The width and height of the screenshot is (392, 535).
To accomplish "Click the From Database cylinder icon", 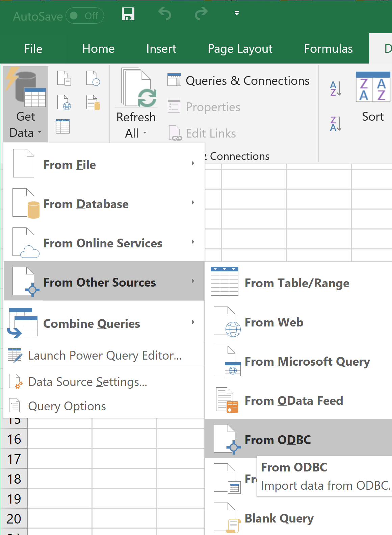I will coord(26,203).
